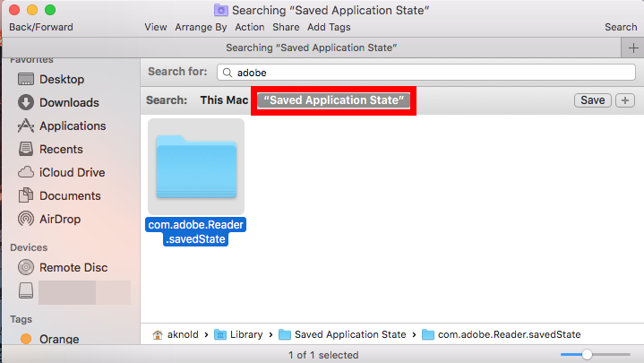
Task: Open AirDrop in the sidebar
Action: [x=60, y=219]
